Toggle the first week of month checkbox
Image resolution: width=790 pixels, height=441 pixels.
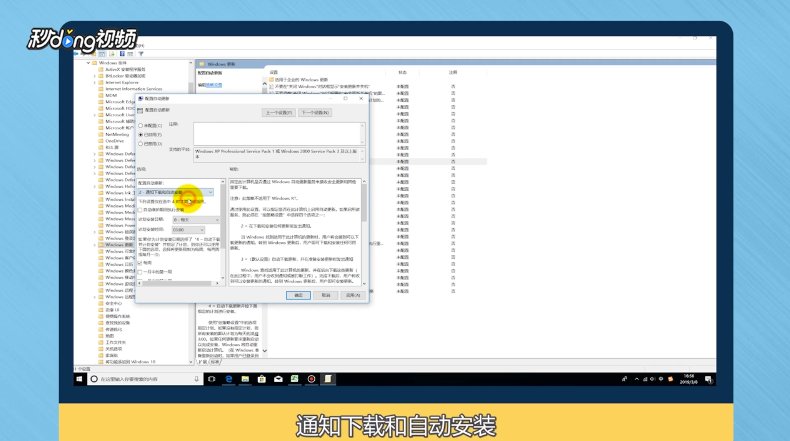[140, 272]
